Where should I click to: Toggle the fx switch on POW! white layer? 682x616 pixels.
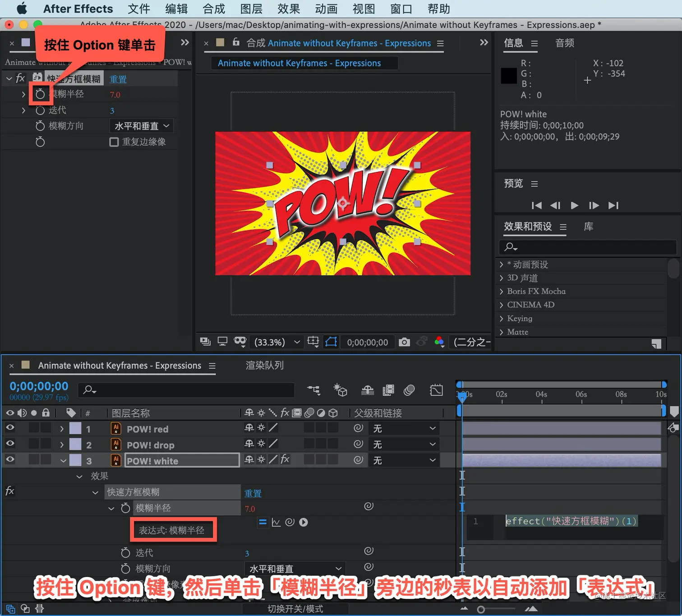(285, 459)
